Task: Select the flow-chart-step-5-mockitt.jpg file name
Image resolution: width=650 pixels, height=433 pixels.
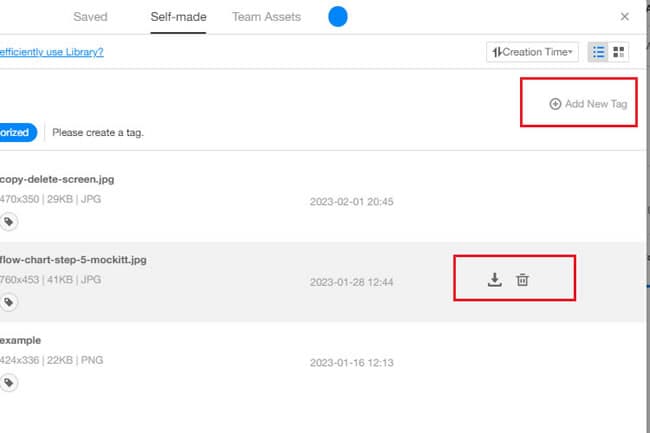Action: (73, 260)
